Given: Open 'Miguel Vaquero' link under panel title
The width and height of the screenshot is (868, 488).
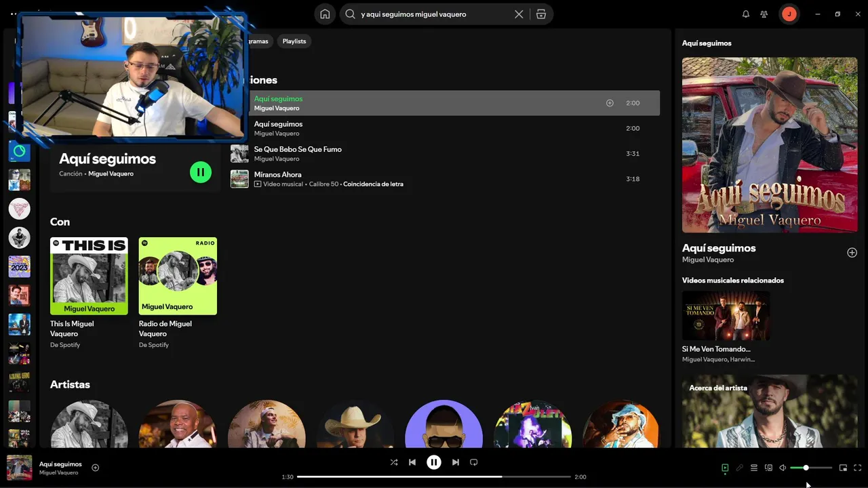Looking at the screenshot, I should 708,260.
